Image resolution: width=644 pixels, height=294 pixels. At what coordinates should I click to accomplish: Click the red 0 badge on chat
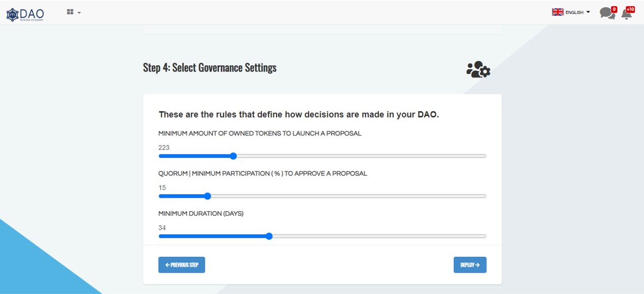614,9
